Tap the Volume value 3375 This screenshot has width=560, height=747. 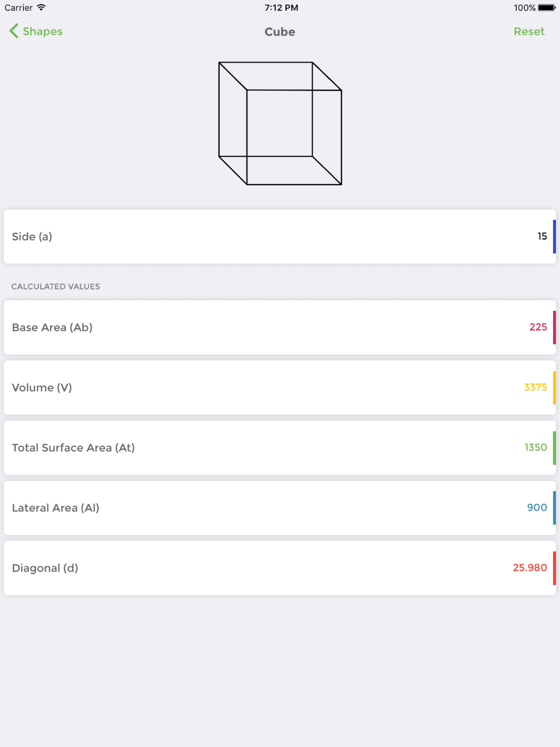click(535, 387)
